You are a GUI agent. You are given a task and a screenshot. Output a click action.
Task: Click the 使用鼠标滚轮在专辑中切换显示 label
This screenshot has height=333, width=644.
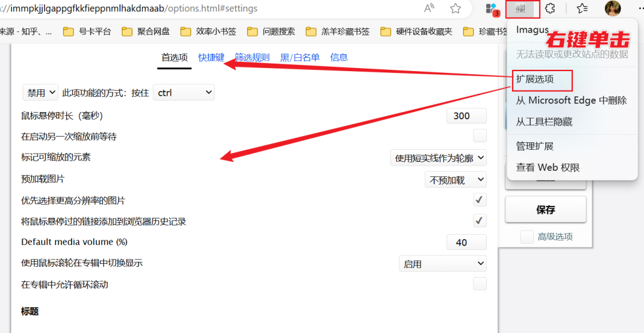[82, 263]
